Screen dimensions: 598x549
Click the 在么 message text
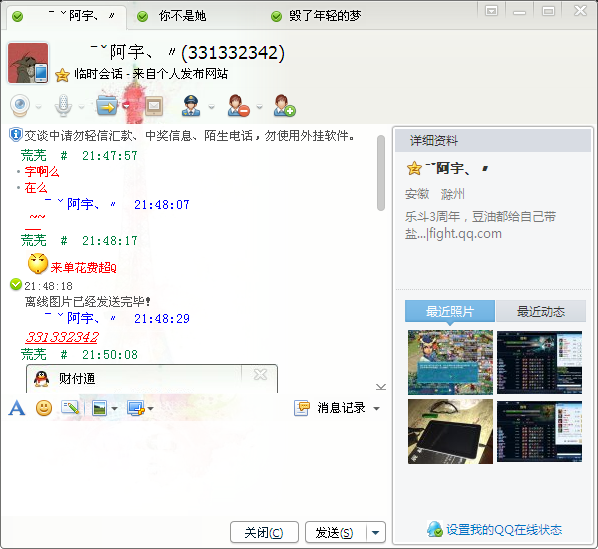pyautogui.click(x=36, y=188)
